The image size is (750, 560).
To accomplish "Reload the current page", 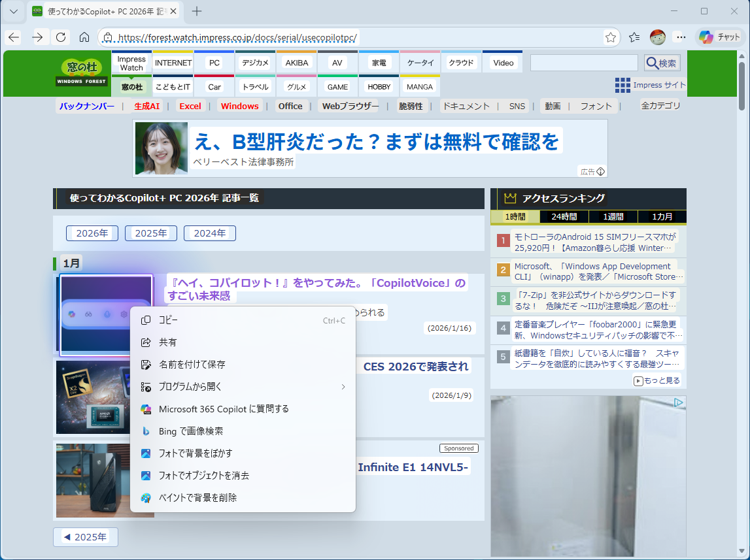I will (x=60, y=37).
